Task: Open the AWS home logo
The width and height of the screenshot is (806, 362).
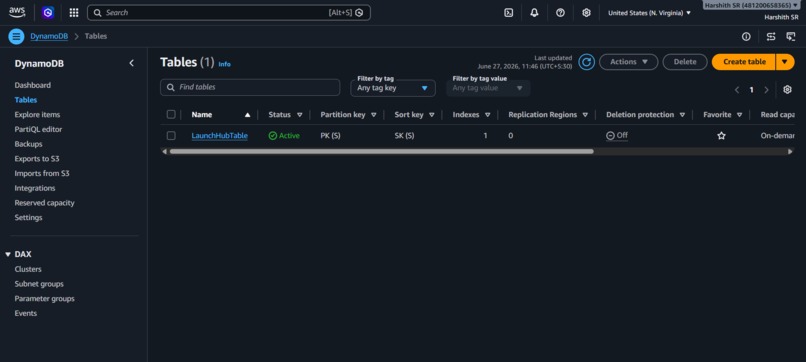Action: (x=16, y=12)
